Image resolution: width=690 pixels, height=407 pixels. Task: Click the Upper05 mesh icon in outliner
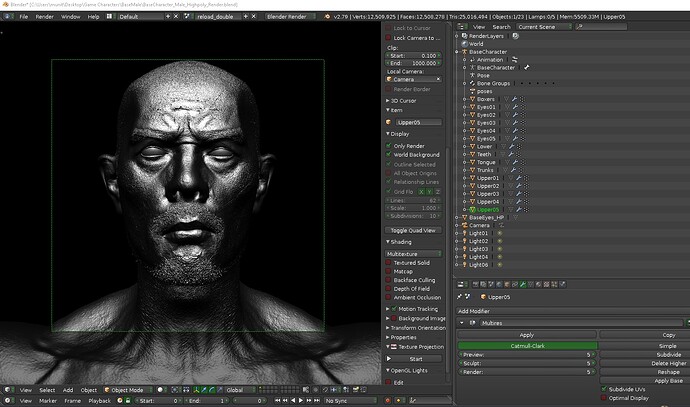473,210
